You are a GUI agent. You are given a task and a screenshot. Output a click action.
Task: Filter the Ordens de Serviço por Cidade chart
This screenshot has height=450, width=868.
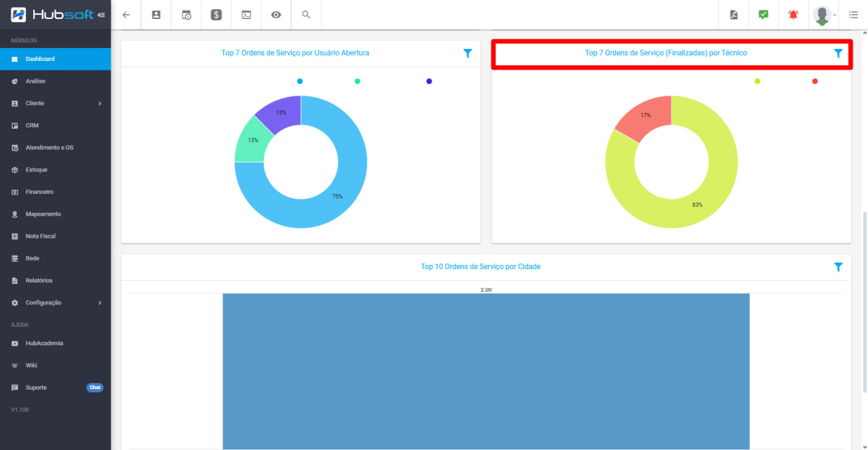(x=838, y=267)
